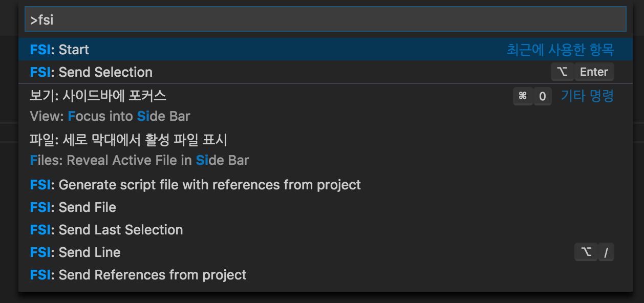This screenshot has width=644, height=303.
Task: Click the 기타 명령 group label
Action: pyautogui.click(x=587, y=96)
